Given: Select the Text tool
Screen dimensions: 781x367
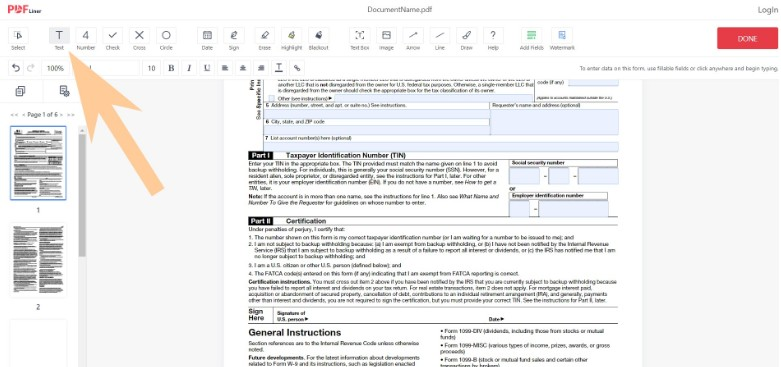Looking at the screenshot, I should point(59,36).
